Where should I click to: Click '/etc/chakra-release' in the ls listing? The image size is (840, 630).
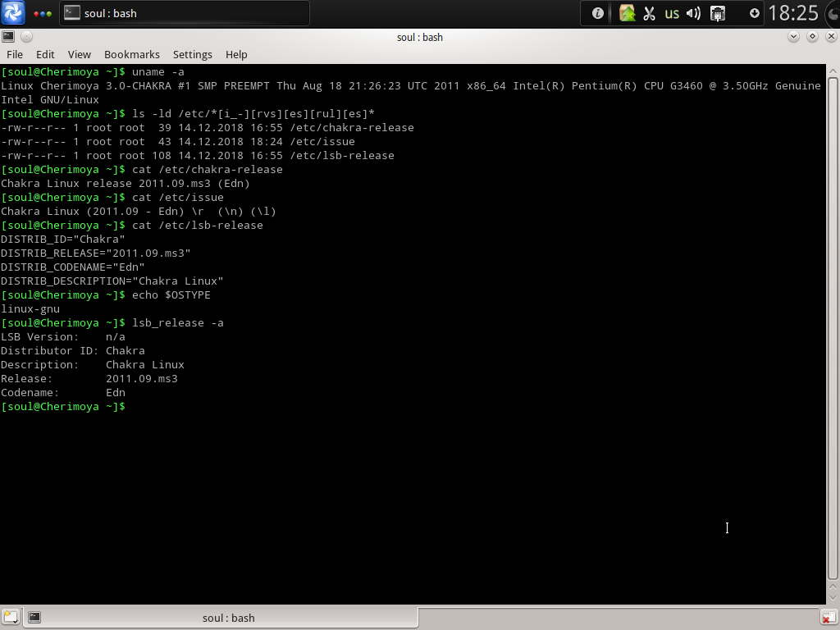point(352,127)
